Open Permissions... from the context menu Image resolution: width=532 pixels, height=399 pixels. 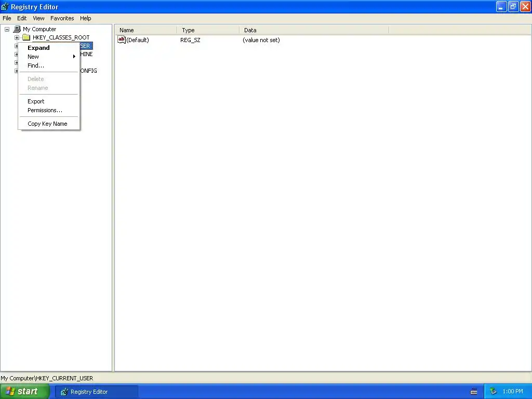[49, 110]
